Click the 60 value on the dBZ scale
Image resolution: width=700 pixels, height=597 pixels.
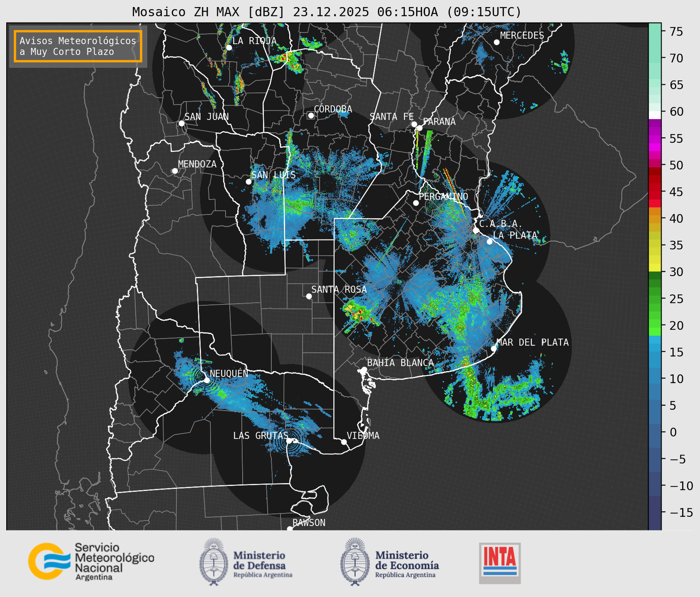click(676, 112)
